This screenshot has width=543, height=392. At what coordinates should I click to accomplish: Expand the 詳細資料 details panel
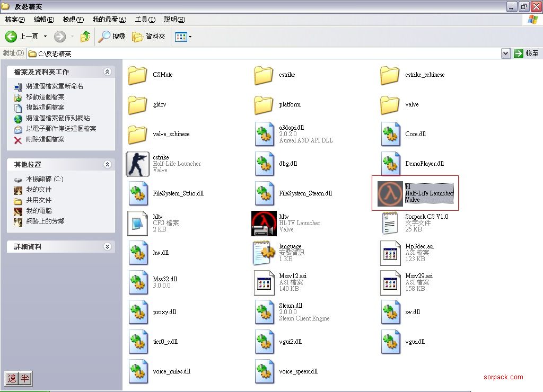click(108, 247)
